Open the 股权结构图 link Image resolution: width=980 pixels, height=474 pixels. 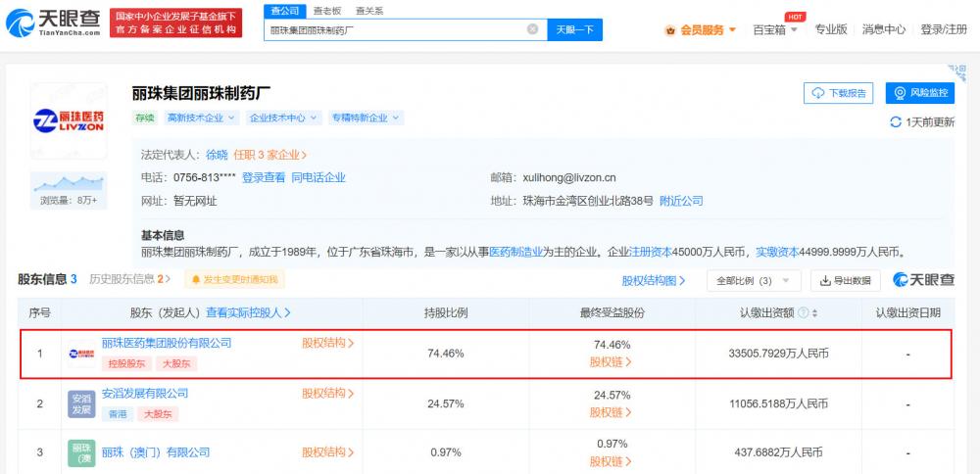click(x=654, y=281)
